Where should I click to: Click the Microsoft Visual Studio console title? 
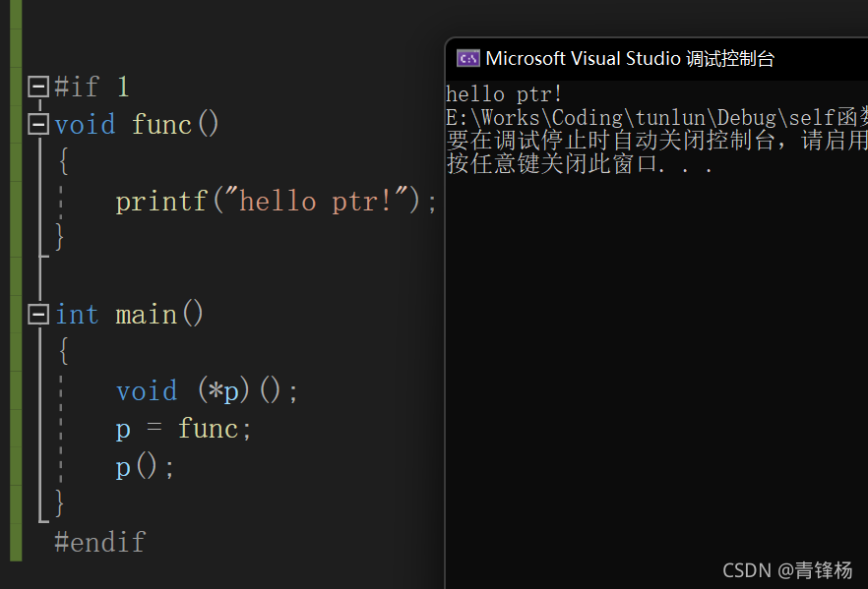click(630, 58)
